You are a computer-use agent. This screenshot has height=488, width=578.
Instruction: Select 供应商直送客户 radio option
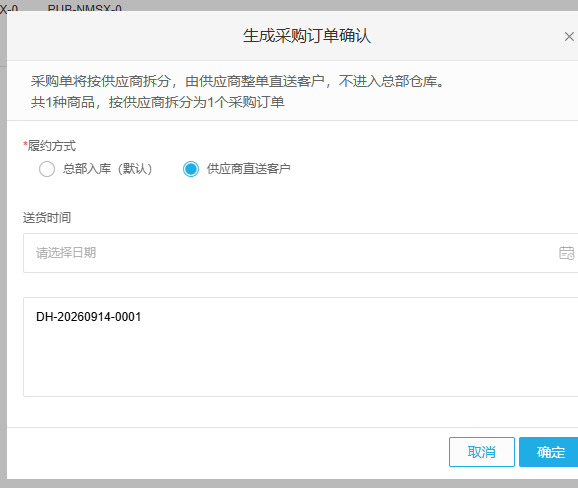click(191, 169)
